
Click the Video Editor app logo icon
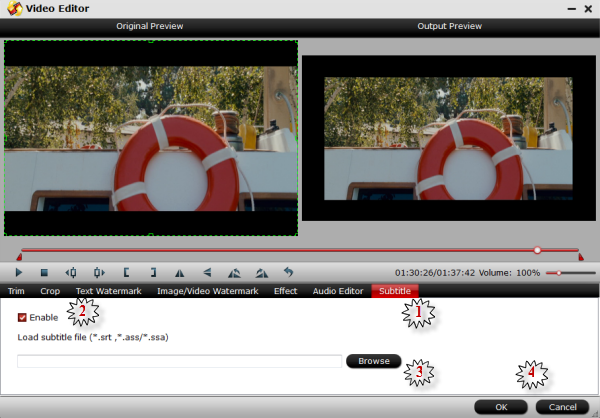pyautogui.click(x=15, y=8)
